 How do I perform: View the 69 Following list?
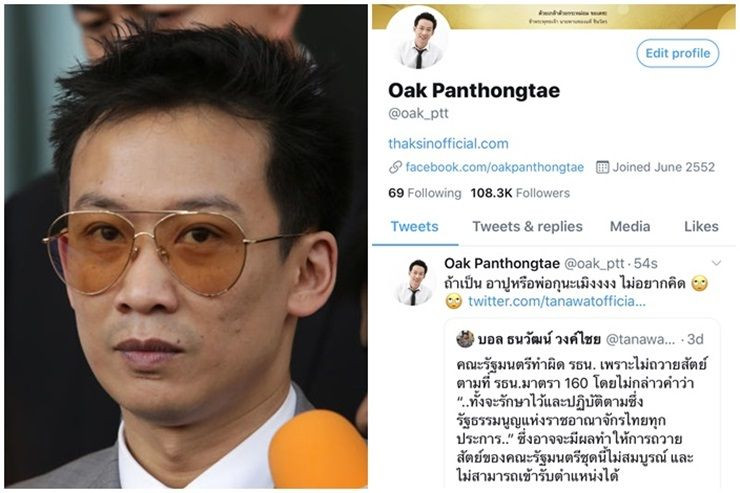(425, 193)
